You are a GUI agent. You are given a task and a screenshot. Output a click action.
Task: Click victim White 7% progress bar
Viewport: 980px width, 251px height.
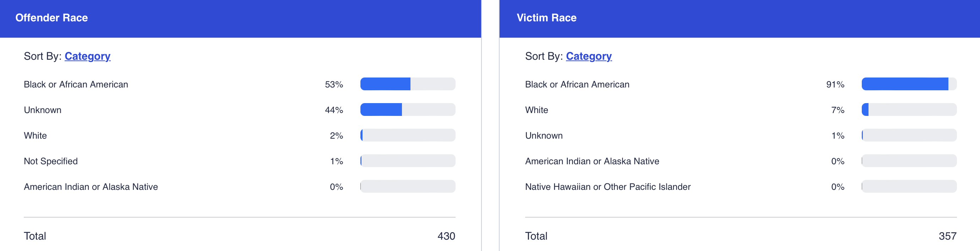pyautogui.click(x=909, y=110)
